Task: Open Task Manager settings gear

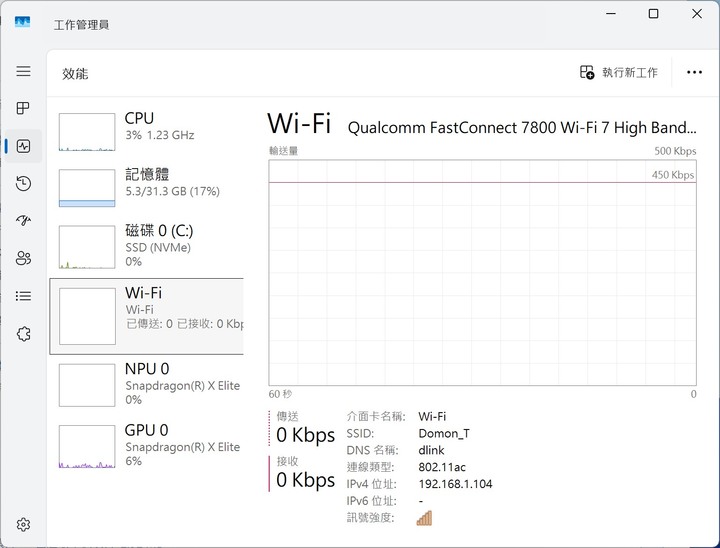Action: click(x=23, y=524)
